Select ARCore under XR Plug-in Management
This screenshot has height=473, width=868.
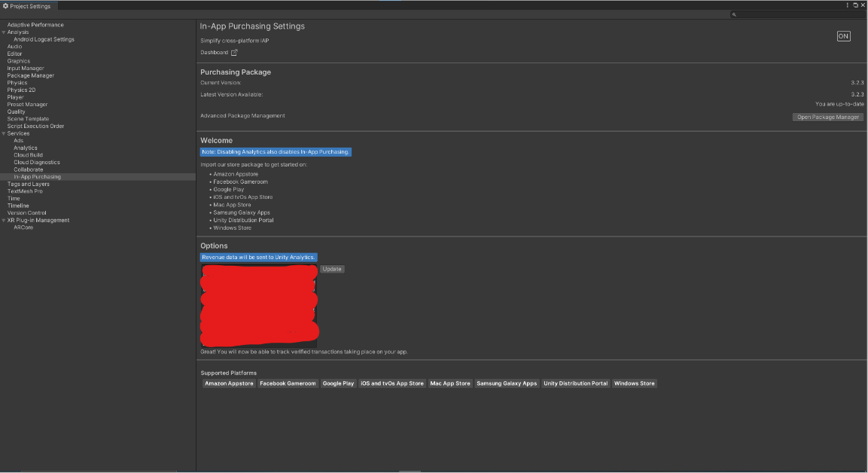tap(23, 227)
